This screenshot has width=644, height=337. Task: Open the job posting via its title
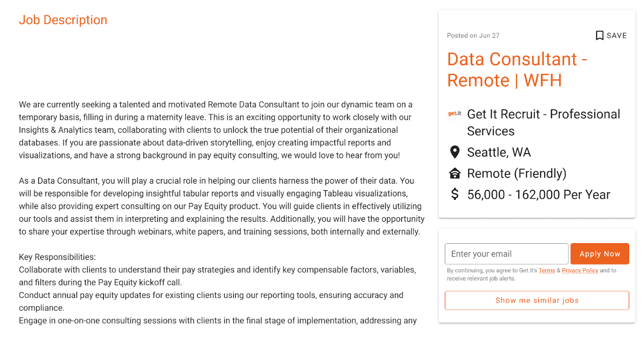(517, 69)
